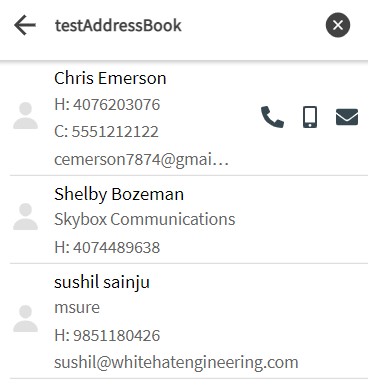Go back using the left arrow

25,25
